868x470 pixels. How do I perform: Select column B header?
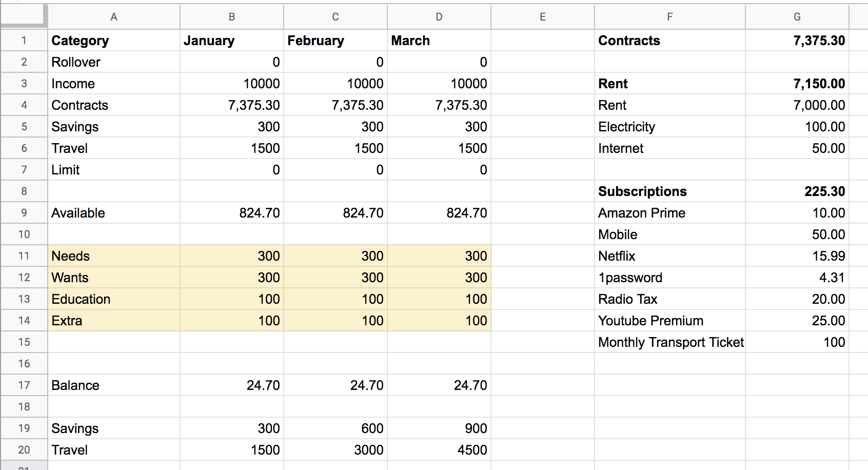pyautogui.click(x=232, y=17)
